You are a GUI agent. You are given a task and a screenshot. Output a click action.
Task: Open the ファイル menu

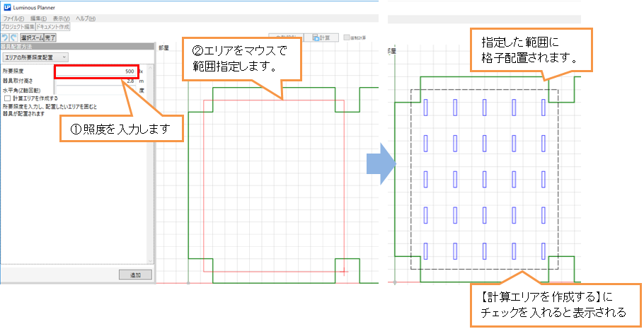12,18
